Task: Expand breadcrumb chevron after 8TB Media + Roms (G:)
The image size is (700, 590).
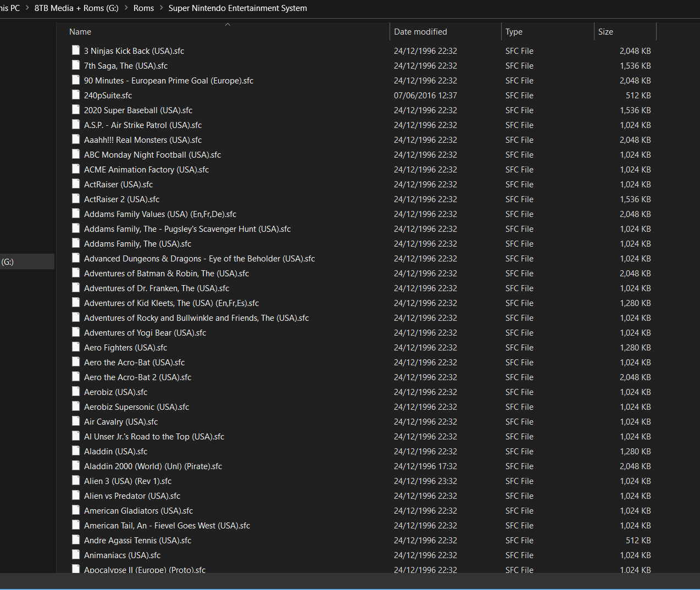Action: pyautogui.click(x=126, y=8)
